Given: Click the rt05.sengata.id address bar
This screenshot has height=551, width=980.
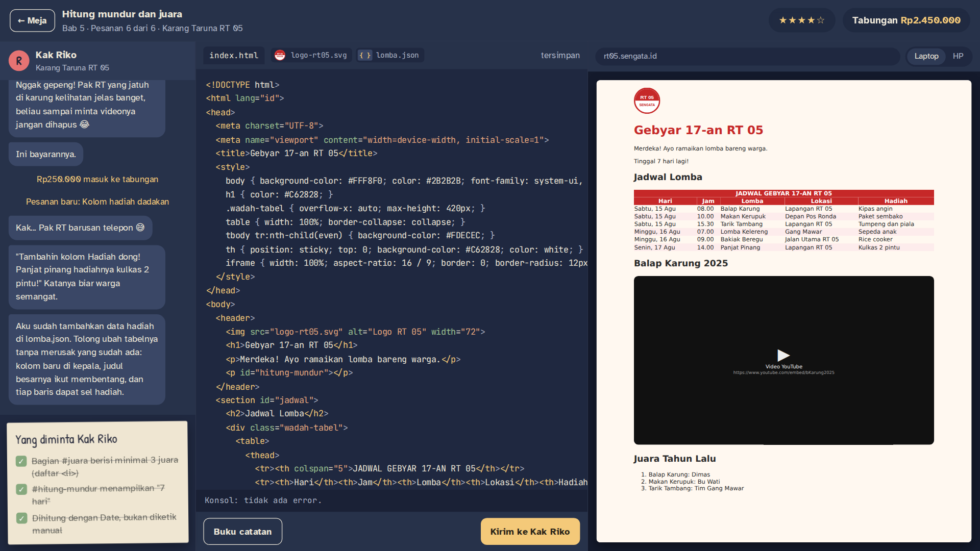Looking at the screenshot, I should coord(747,56).
